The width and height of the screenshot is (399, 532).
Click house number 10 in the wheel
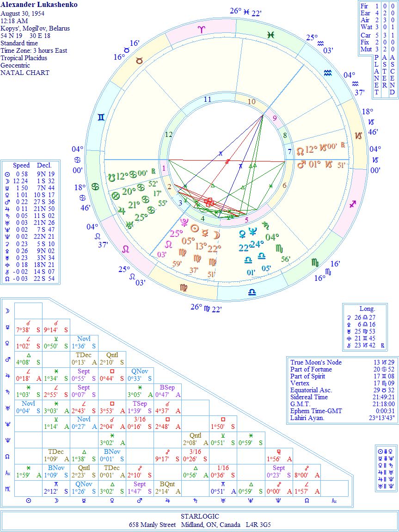(x=251, y=102)
